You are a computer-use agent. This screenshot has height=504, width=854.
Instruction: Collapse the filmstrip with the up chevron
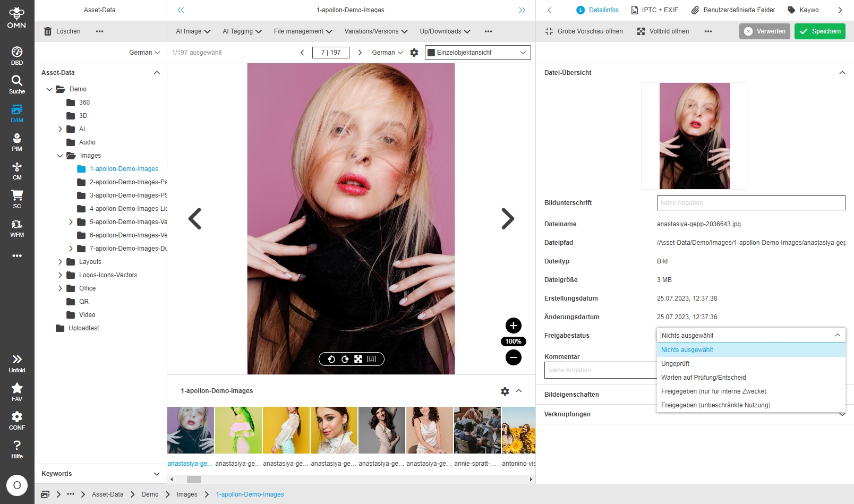click(x=519, y=391)
